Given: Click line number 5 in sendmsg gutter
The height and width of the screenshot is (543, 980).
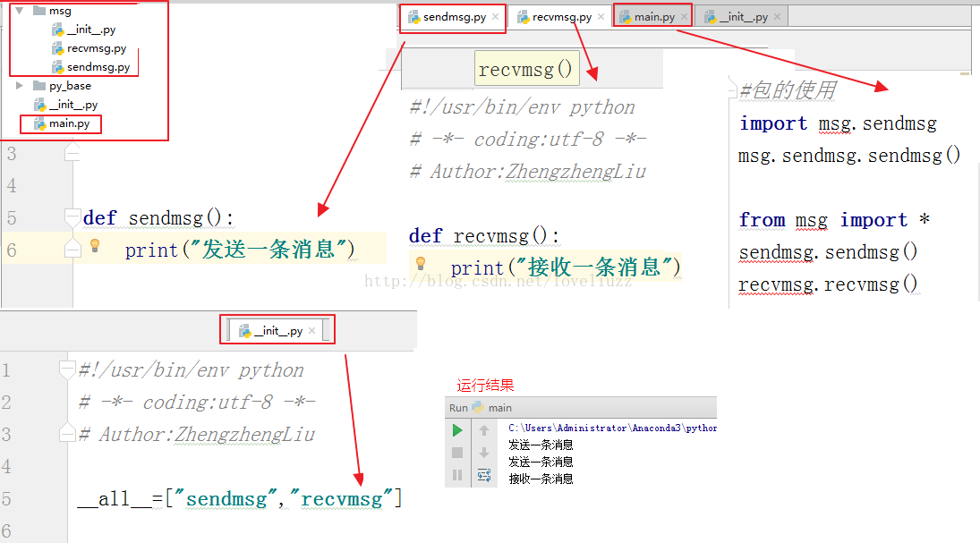Looking at the screenshot, I should click(12, 217).
